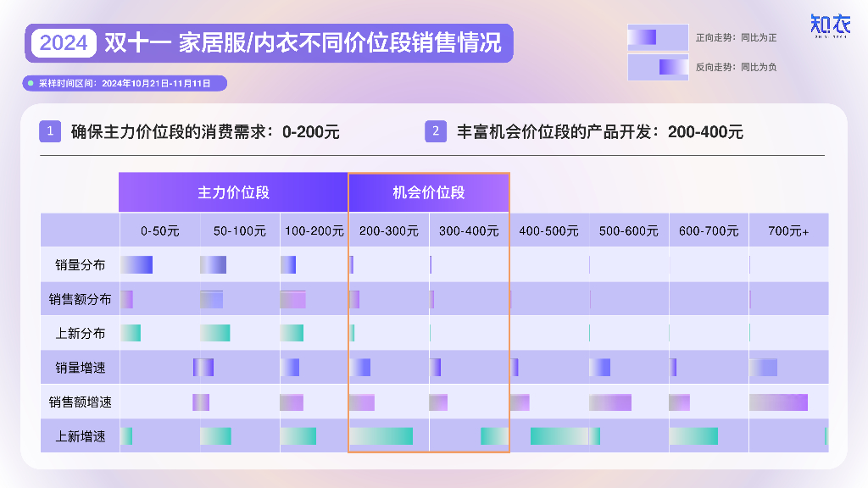
Task: Click the 上新分布 bar under 50-100元
Action: pyautogui.click(x=214, y=333)
